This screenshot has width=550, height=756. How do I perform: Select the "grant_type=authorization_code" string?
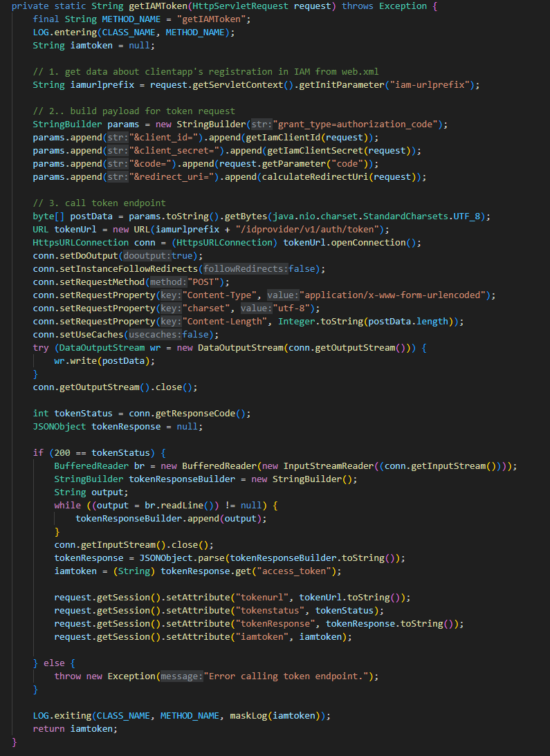(x=355, y=125)
